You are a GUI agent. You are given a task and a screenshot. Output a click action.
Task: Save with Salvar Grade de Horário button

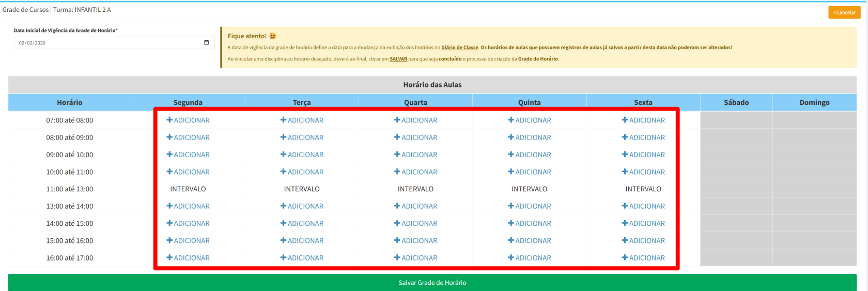pos(432,283)
